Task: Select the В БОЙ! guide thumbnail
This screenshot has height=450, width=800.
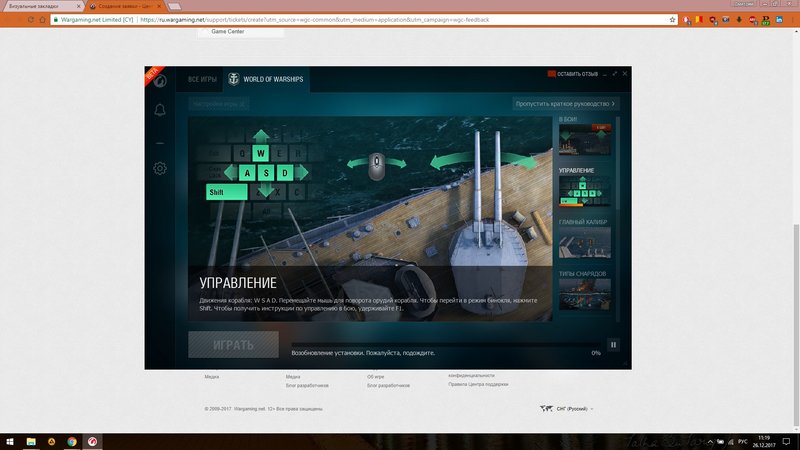Action: (x=584, y=139)
